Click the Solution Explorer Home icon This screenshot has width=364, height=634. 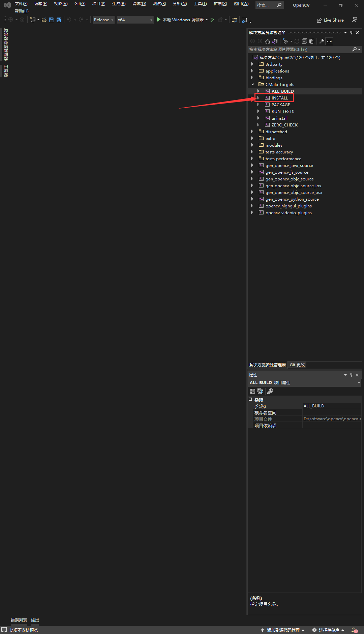[268, 41]
